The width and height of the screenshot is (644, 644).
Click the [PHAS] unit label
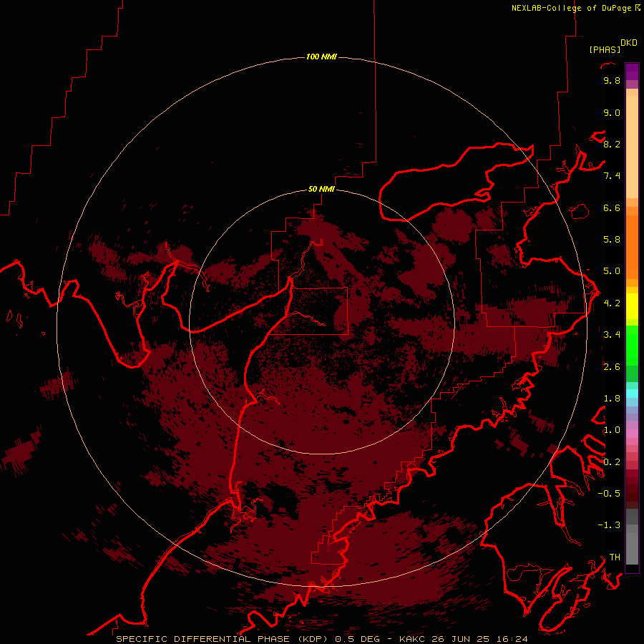click(605, 50)
